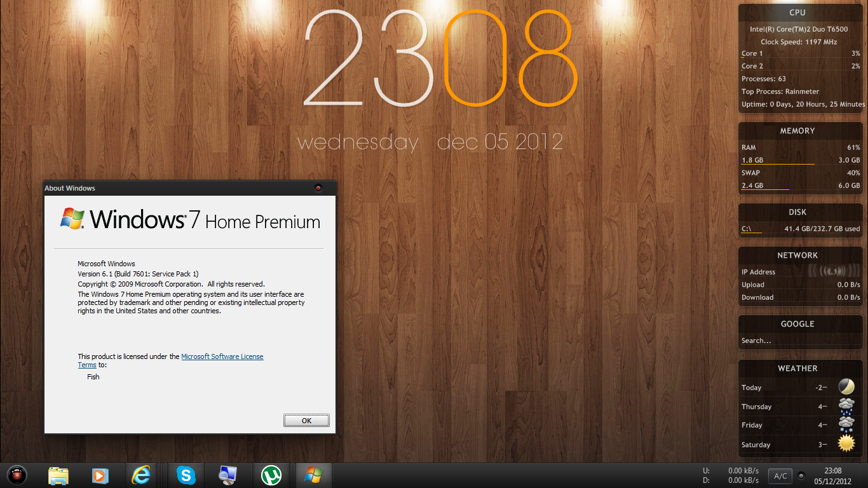Click the RAM usage bar in Memory widget

click(778, 164)
